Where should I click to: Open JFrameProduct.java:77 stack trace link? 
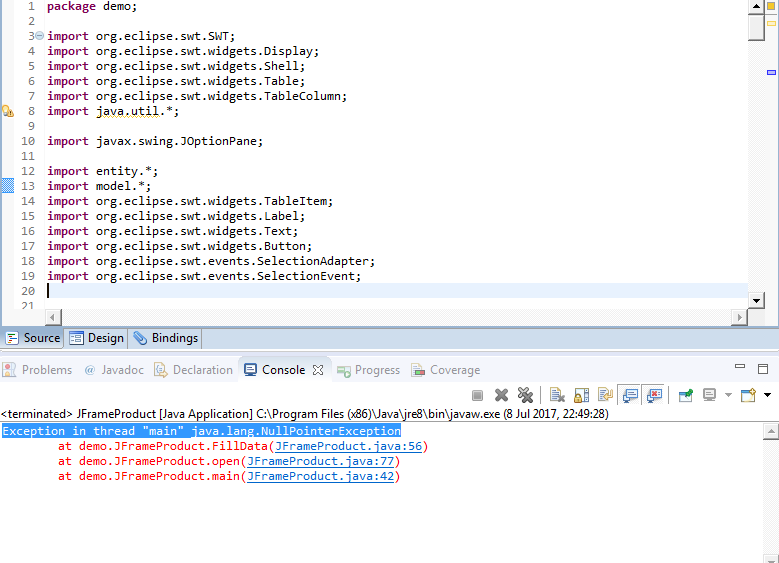320,461
